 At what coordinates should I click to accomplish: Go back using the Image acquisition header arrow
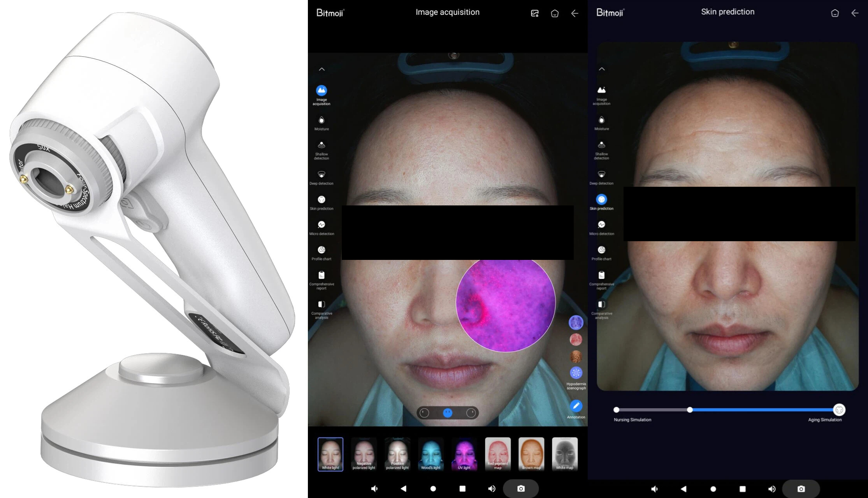tap(575, 14)
